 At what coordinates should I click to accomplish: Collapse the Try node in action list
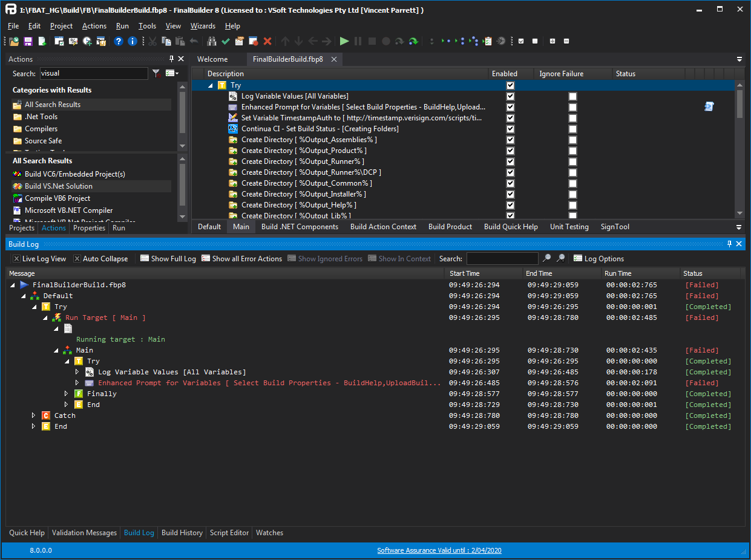(x=211, y=86)
